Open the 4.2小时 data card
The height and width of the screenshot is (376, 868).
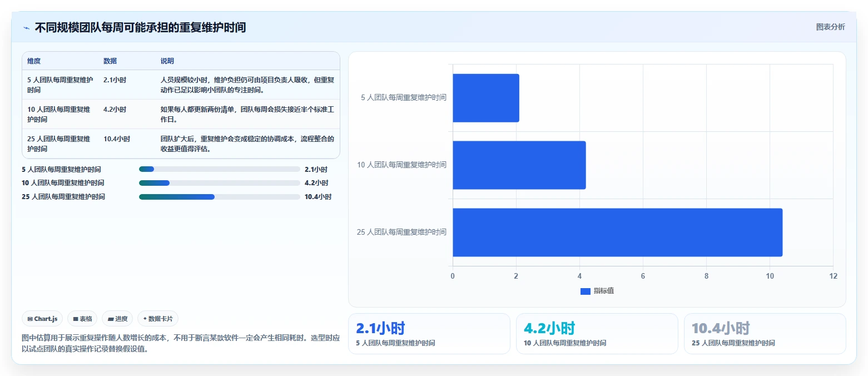click(x=597, y=334)
